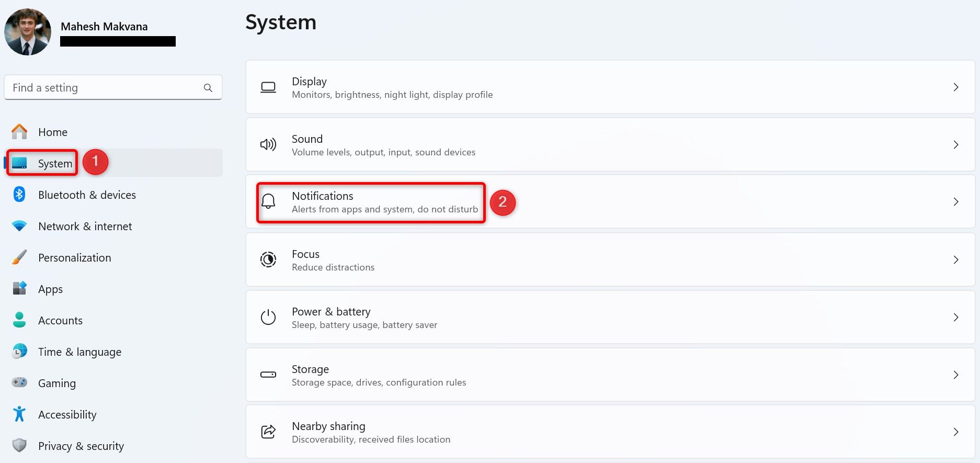Open Privacy & security settings
The height and width of the screenshot is (463, 980).
tap(113, 446)
